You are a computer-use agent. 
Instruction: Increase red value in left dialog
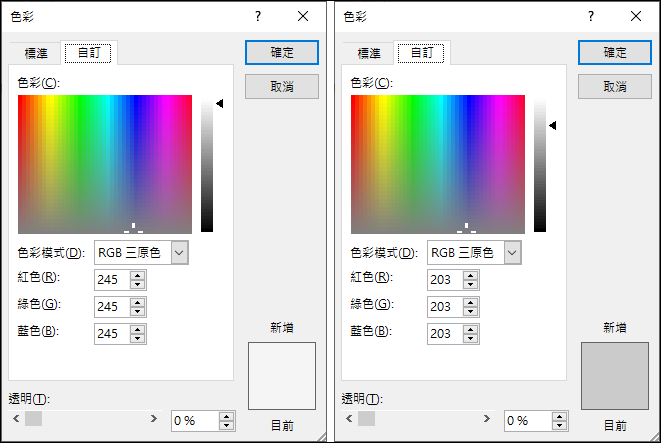pyautogui.click(x=137, y=276)
